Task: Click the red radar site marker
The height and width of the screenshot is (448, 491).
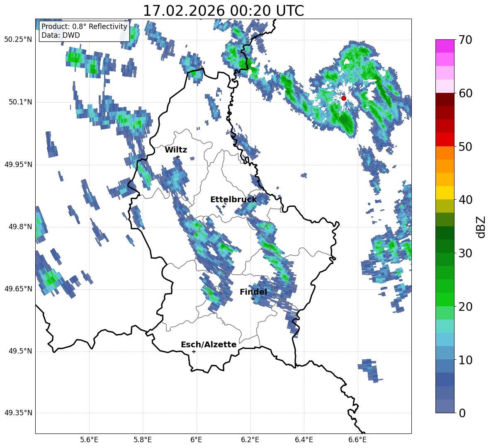Action: point(343,98)
